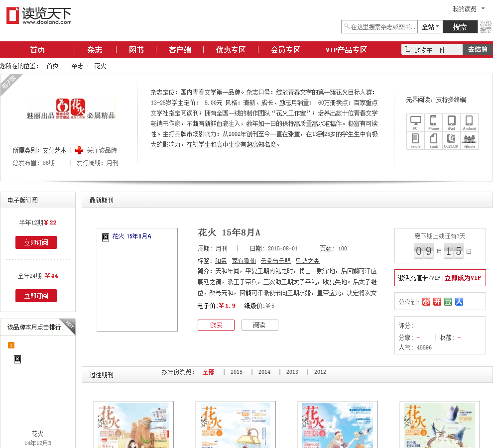
Task: Subscribe full-year 44 yuan 立即订阅 button
Action: pyautogui.click(x=36, y=296)
